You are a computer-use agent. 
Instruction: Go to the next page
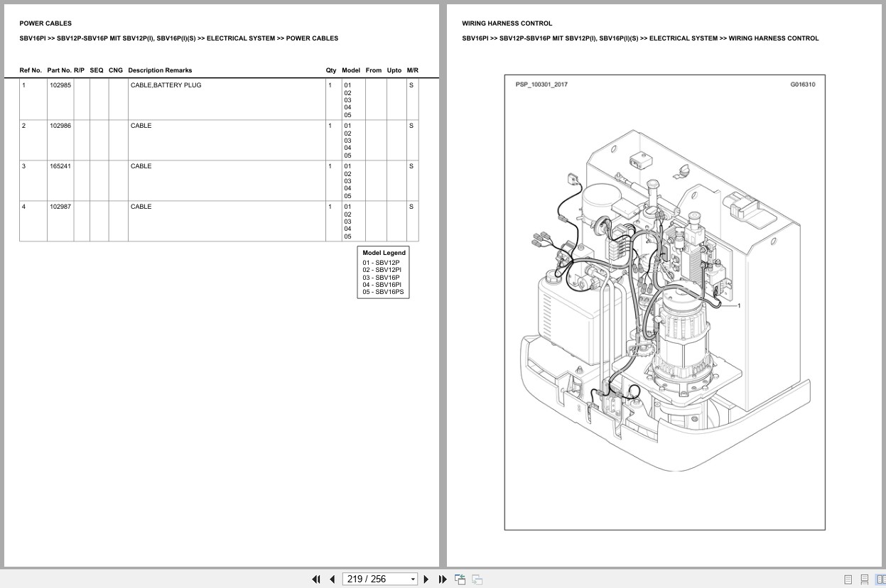tap(426, 579)
